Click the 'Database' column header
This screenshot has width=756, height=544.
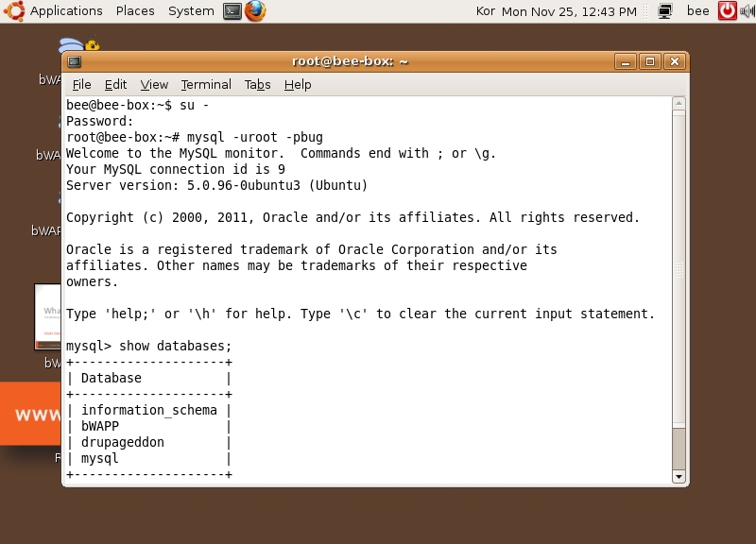(112, 378)
